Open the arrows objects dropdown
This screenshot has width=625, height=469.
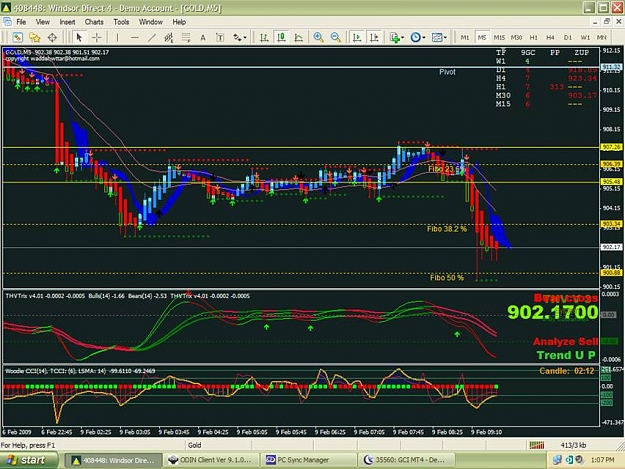240,37
